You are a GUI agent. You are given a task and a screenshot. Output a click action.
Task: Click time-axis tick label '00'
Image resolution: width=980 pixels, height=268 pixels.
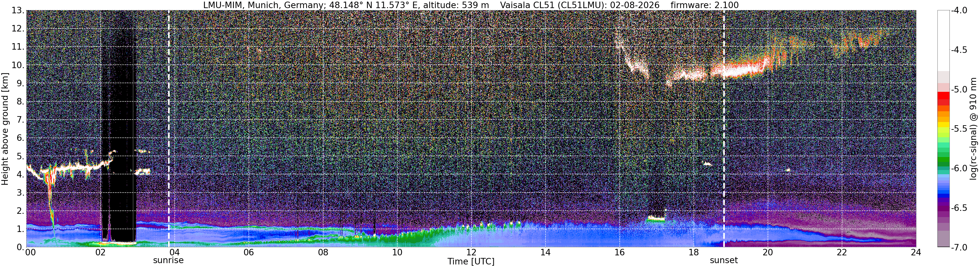[x=30, y=252]
